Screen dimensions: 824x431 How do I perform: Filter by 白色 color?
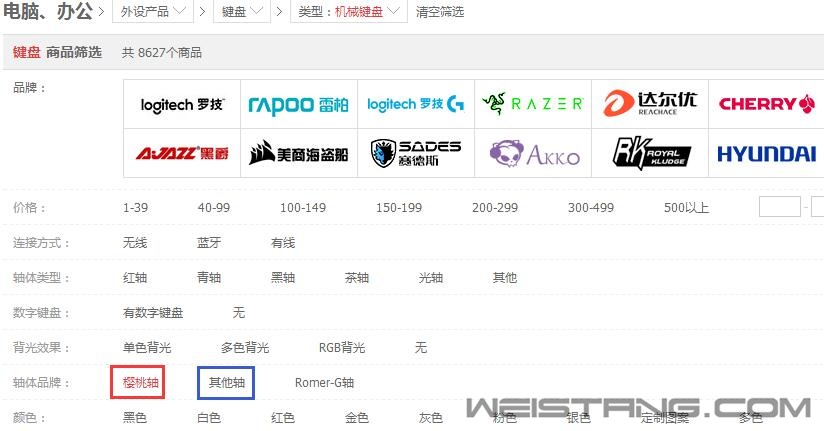tap(209, 418)
